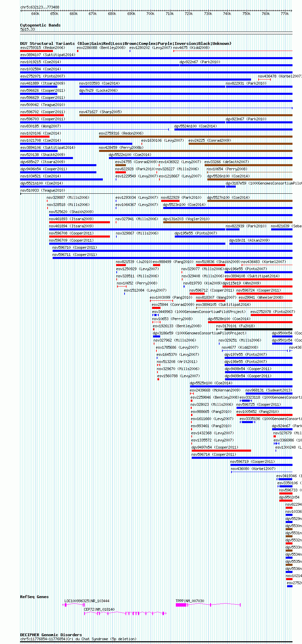Open variant nsv525620 (Shaikh2009)
The width and height of the screenshot is (302, 644).
71,212
